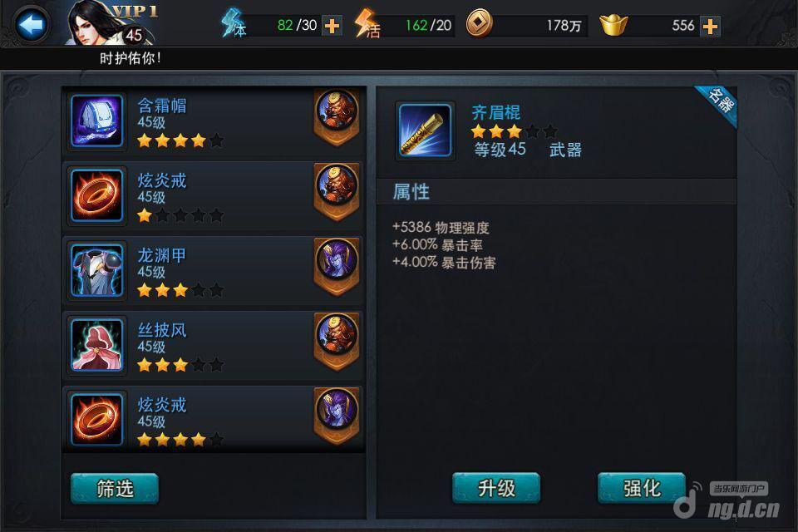Image resolution: width=798 pixels, height=532 pixels.
Task: Click the 升级 upgrade button
Action: point(496,488)
